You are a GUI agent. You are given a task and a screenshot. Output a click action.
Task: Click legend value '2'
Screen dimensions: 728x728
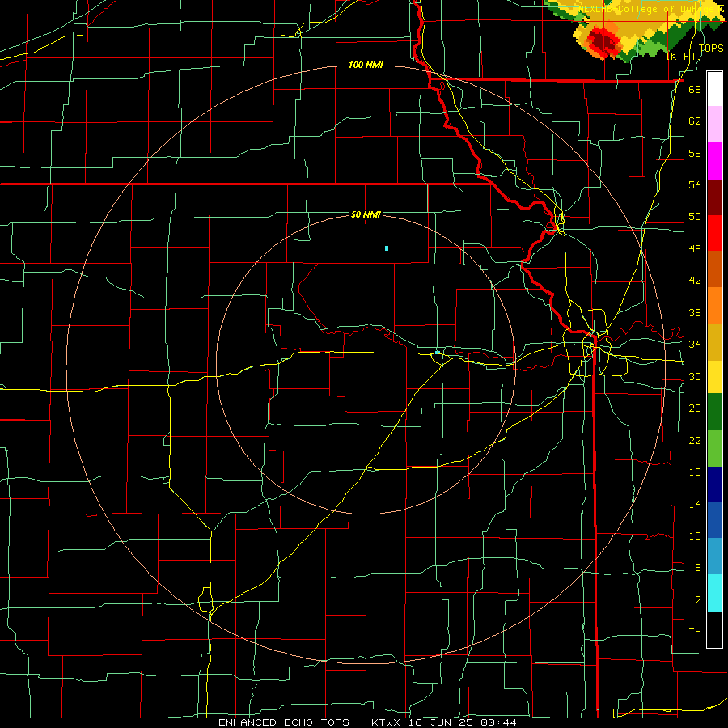(x=698, y=600)
